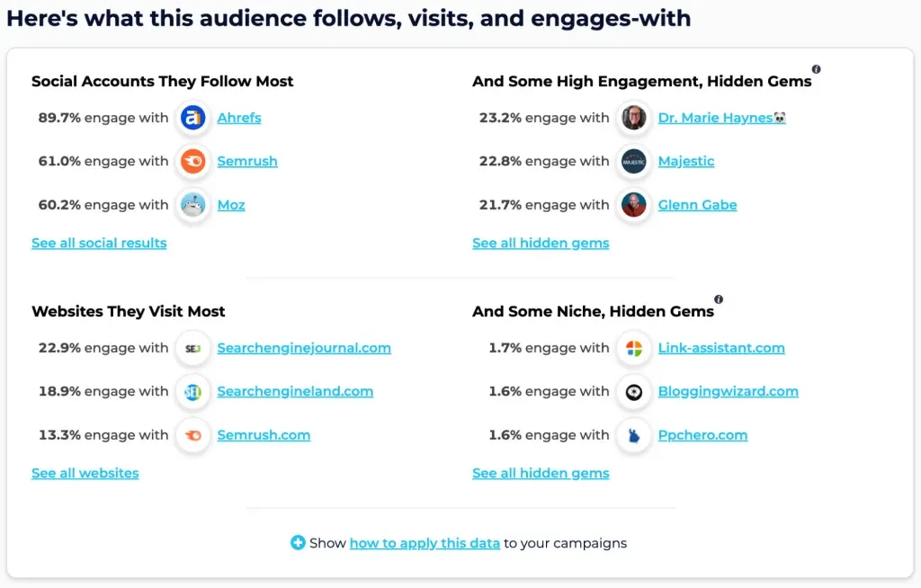The height and width of the screenshot is (588, 921).
Task: Click the Moz robot avatar icon
Action: click(192, 205)
